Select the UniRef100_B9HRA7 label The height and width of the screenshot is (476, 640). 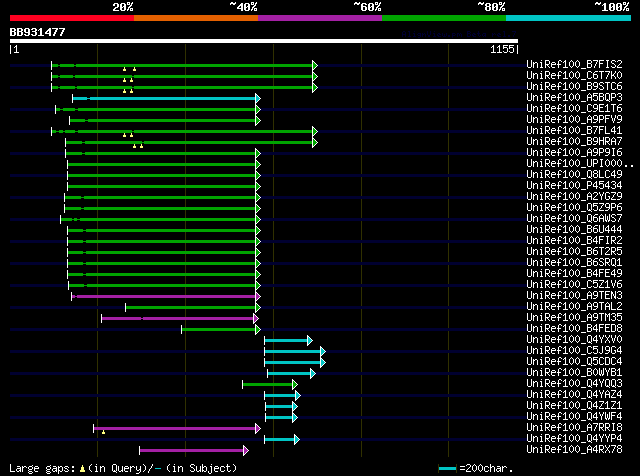pyautogui.click(x=574, y=142)
